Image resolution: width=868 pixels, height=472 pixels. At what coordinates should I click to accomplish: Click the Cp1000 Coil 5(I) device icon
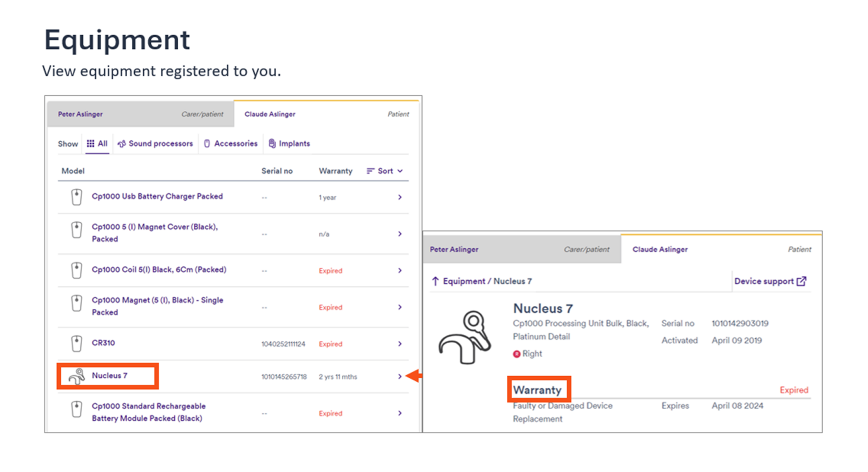[x=76, y=270]
